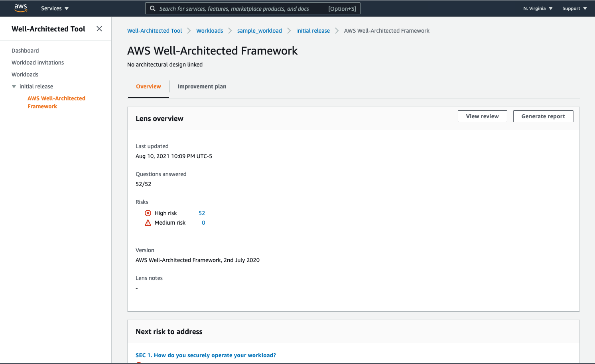Open SEC 1 securely operate workload question
Screen dimensions: 595x364
[x=206, y=355]
